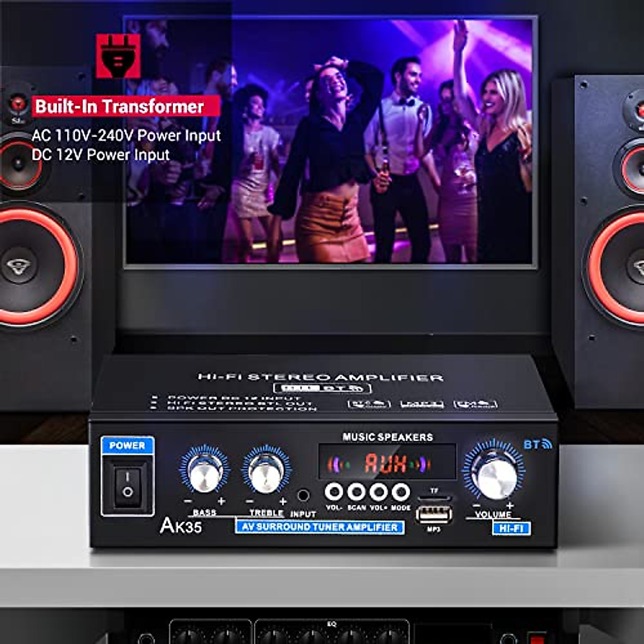Click the TF card slot label
Screen dimensions: 644x644
[x=433, y=492]
